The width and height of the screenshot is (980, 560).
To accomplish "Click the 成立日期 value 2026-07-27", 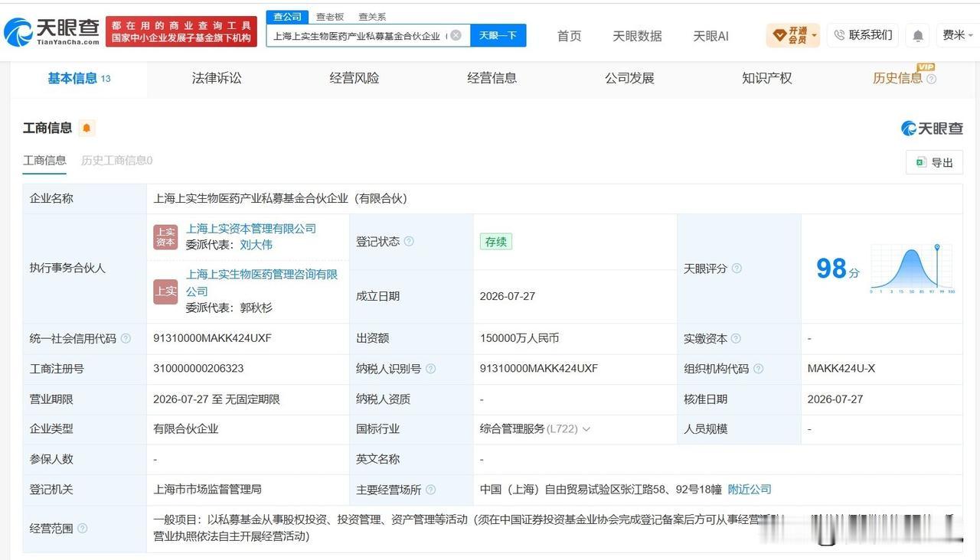I will (x=508, y=296).
